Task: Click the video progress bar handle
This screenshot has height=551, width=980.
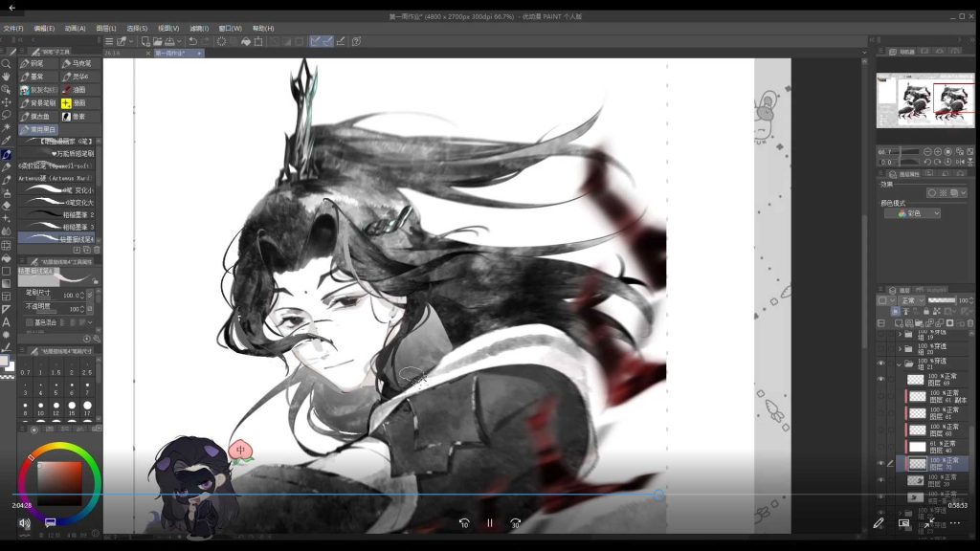Action: pyautogui.click(x=658, y=495)
